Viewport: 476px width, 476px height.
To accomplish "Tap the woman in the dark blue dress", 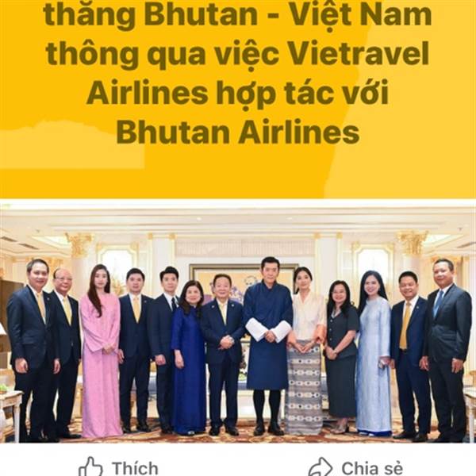I will point(188,355).
